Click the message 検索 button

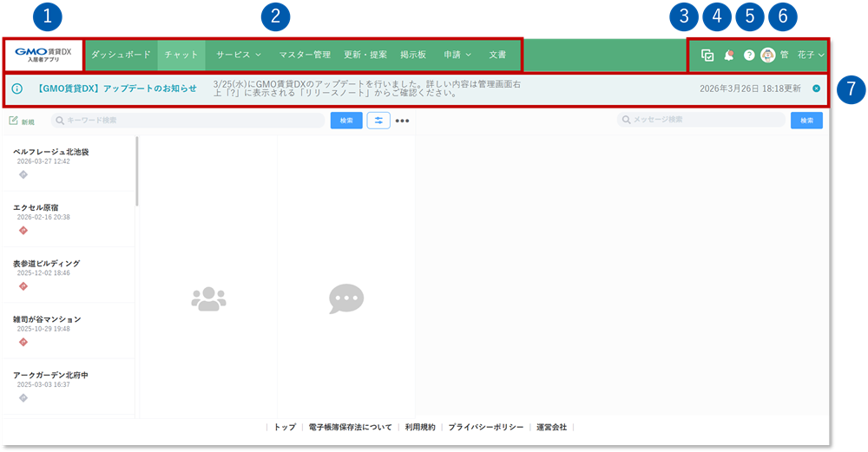click(806, 120)
